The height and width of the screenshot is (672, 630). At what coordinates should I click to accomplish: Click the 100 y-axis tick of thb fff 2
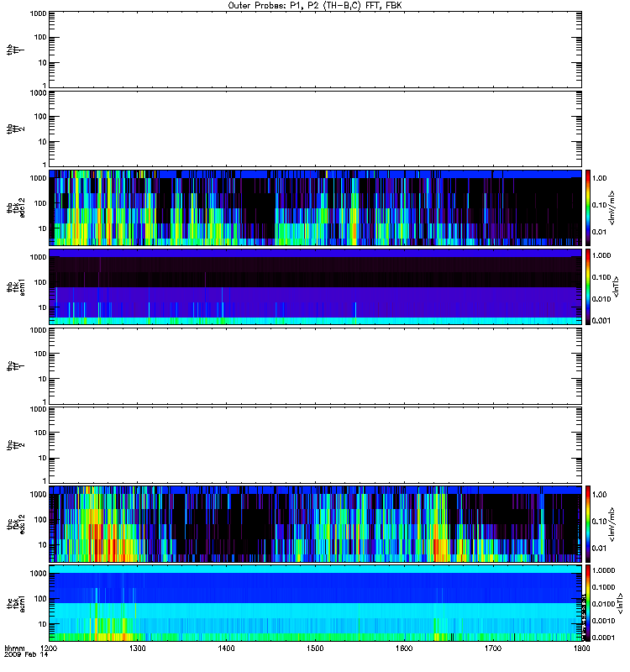click(40, 117)
